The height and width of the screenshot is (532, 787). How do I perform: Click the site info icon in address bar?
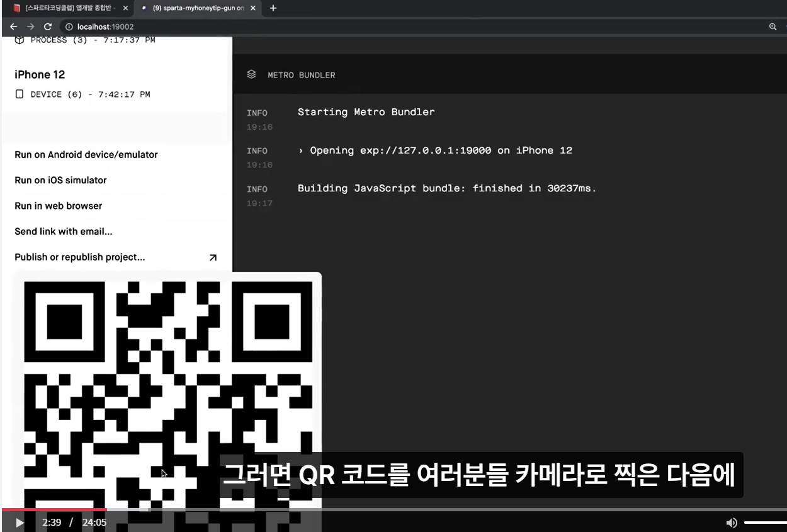(69, 27)
